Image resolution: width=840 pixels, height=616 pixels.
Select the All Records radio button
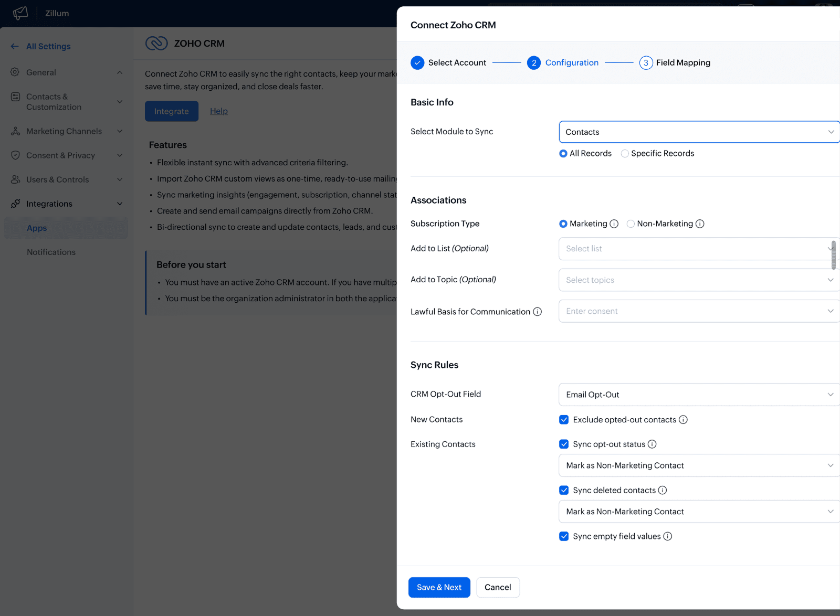tap(563, 153)
